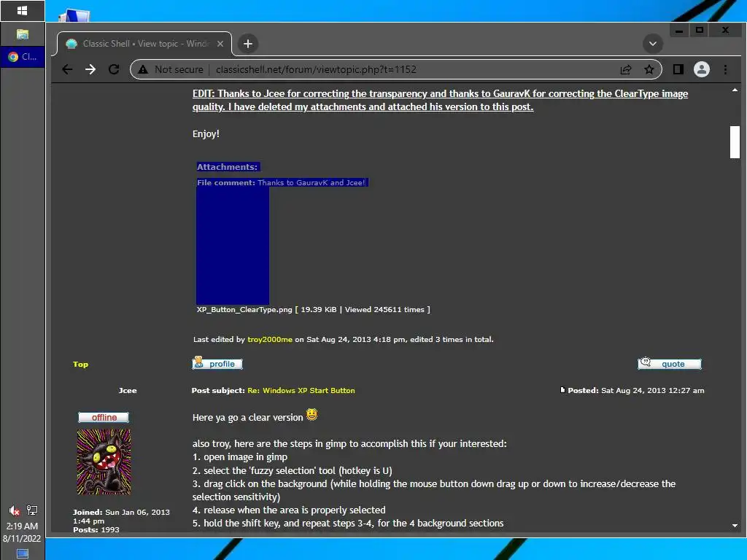Screen dimensions: 747x560
Task: Click the desktop icon behind the browser
Action: (x=74, y=15)
